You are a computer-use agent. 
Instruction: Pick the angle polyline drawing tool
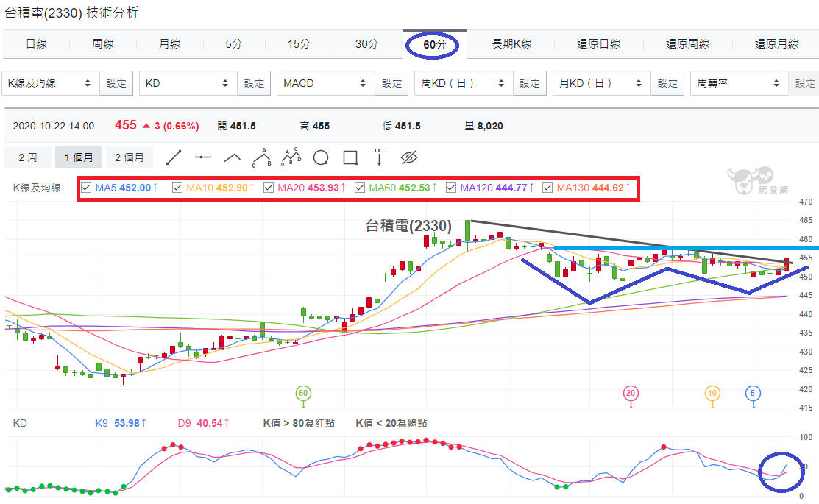[x=232, y=157]
